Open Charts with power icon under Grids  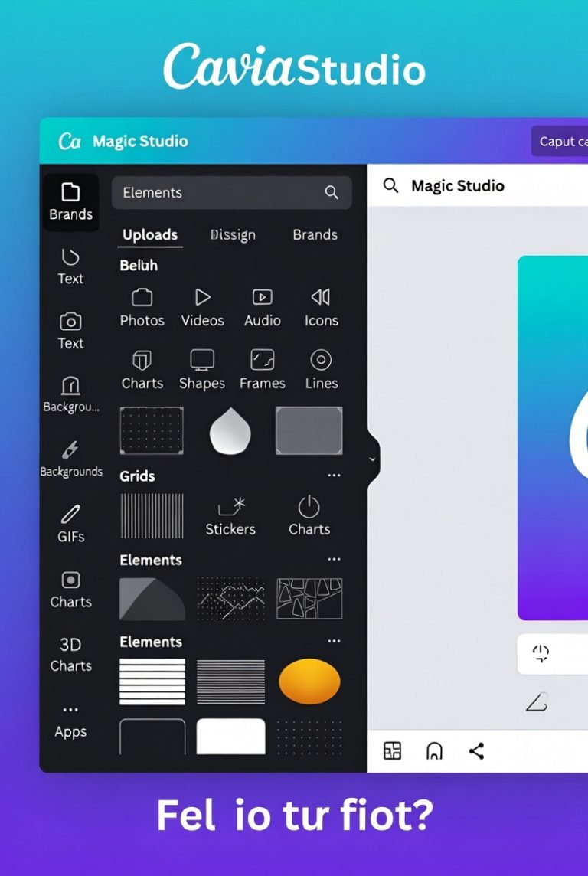309,516
